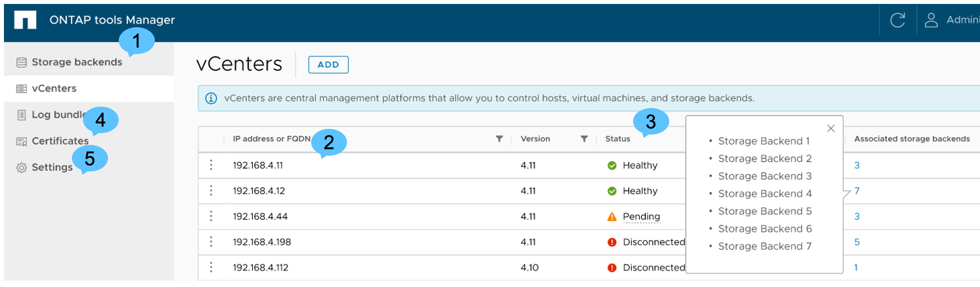Open the Admin user profile icon
The image size is (980, 287).
(931, 20)
